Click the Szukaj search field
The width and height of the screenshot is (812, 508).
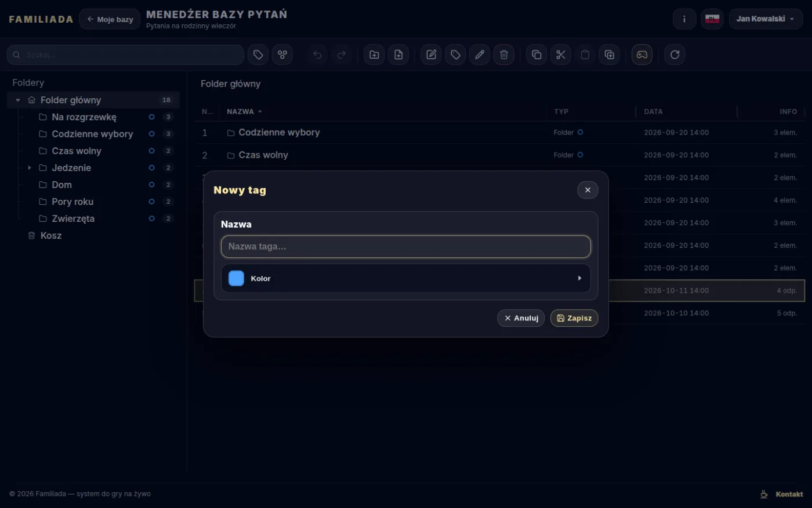click(x=125, y=55)
